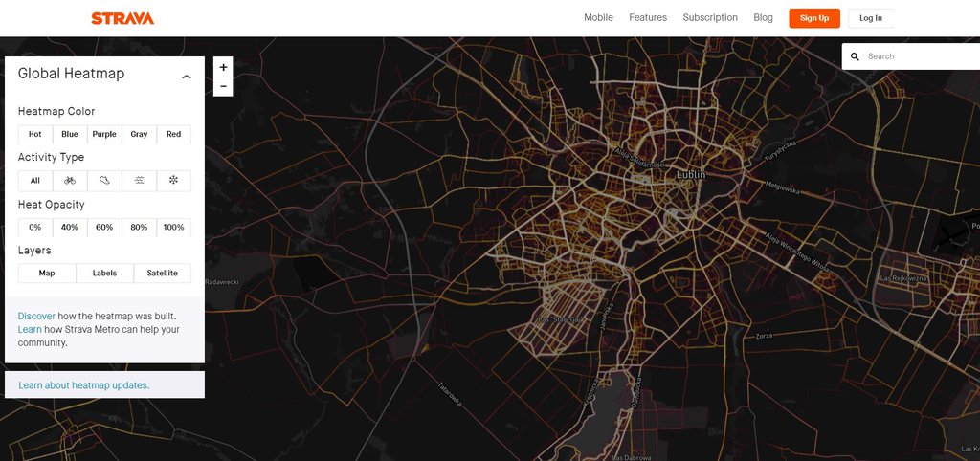This screenshot has height=461, width=980.
Task: Set heatmap color to Blue
Action: click(x=69, y=134)
